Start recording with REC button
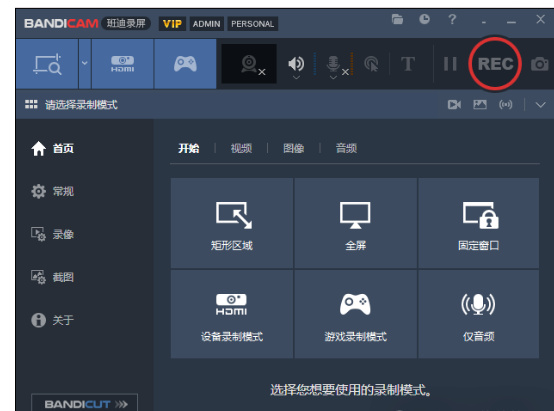This screenshot has width=554, height=411. click(x=495, y=64)
